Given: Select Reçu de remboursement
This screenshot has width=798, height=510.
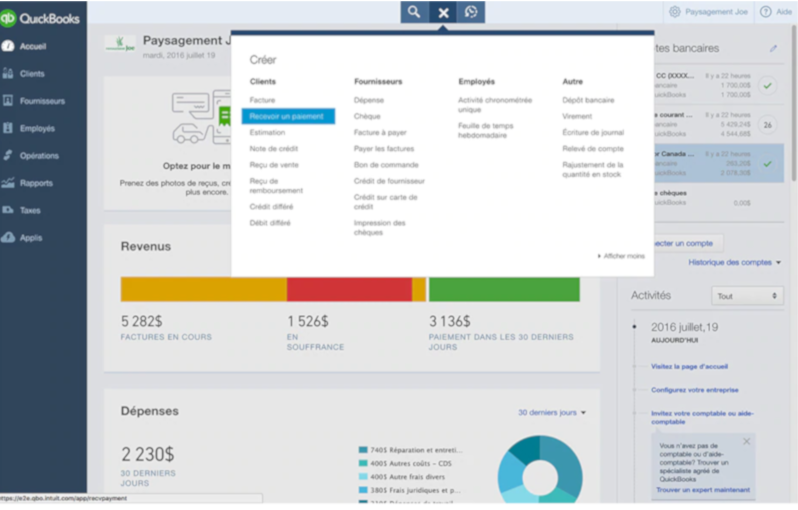Looking at the screenshot, I should coord(276,186).
